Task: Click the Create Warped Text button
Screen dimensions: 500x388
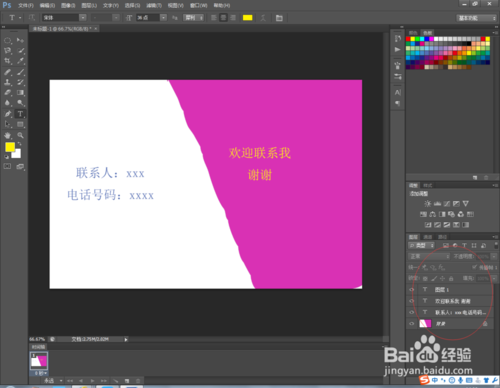Action: [x=263, y=18]
